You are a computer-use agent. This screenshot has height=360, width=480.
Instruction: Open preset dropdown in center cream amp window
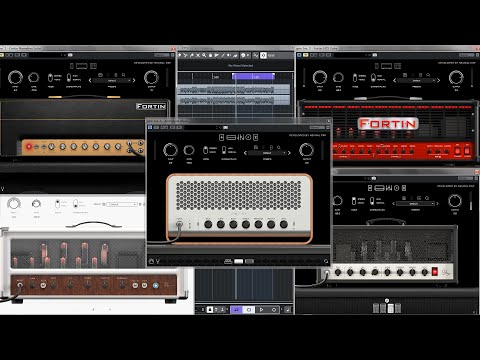pyautogui.click(x=267, y=153)
